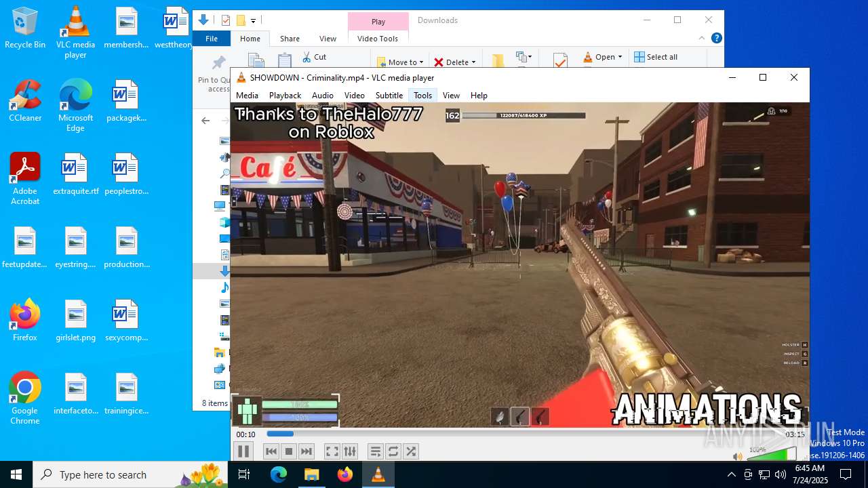This screenshot has height=488, width=868.
Task: Open the VLC Subtitle menu
Action: (x=389, y=96)
